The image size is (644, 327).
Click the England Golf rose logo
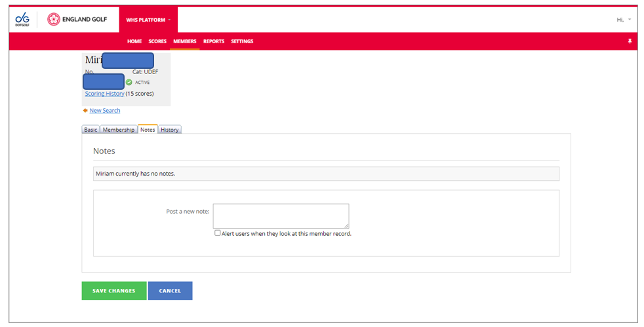coord(53,19)
